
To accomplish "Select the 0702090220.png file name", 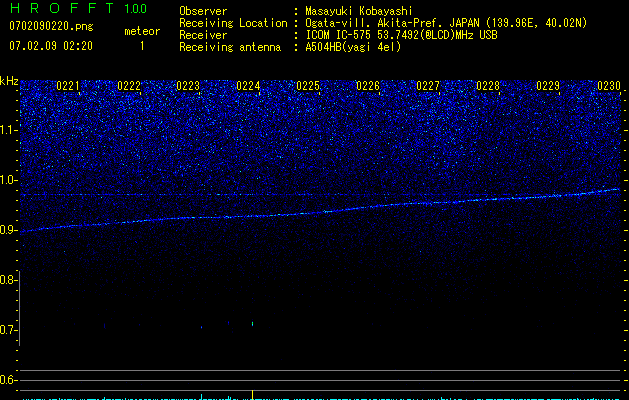I will pos(43,27).
